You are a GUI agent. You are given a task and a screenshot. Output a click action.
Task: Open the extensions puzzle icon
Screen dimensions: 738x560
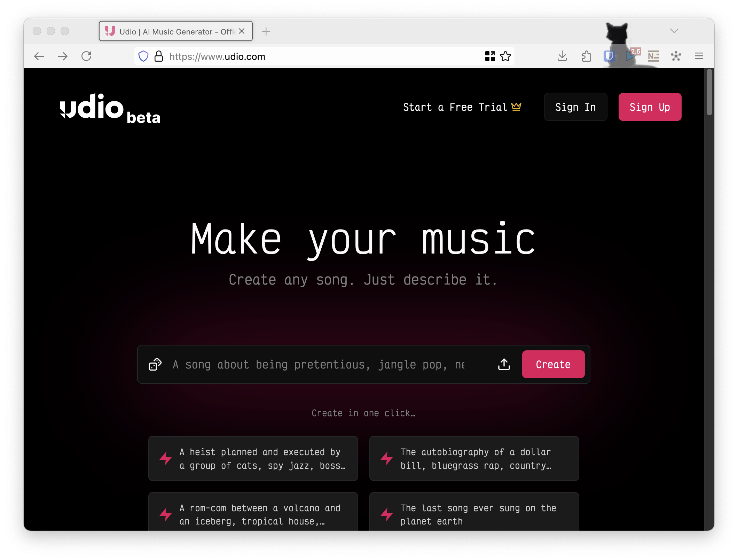[x=587, y=56]
